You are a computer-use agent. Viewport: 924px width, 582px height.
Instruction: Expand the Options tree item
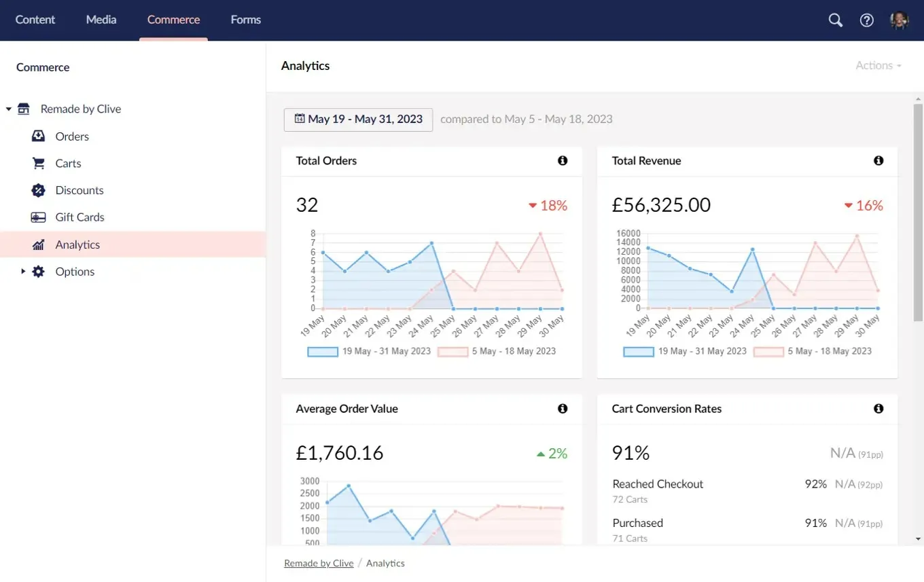tap(24, 271)
